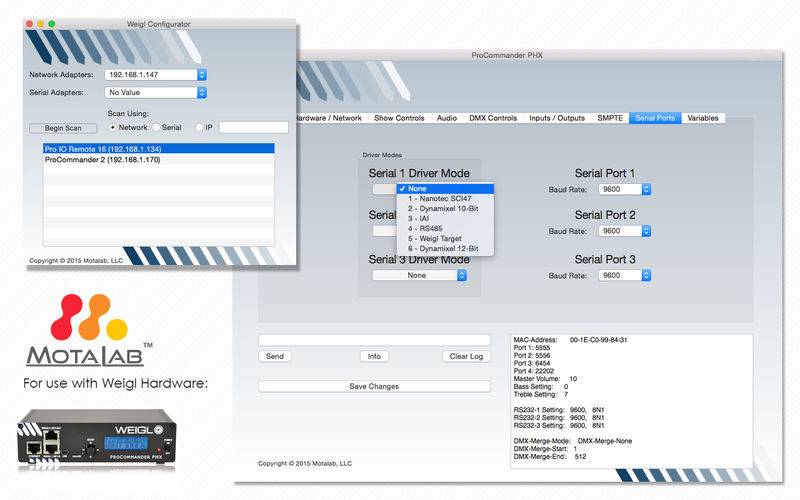
Task: Choose 6 - Dynamixel 12-Bit driver mode
Action: (x=445, y=248)
